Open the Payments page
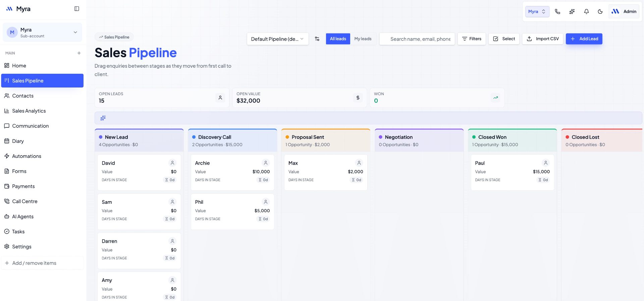 [x=42, y=186]
